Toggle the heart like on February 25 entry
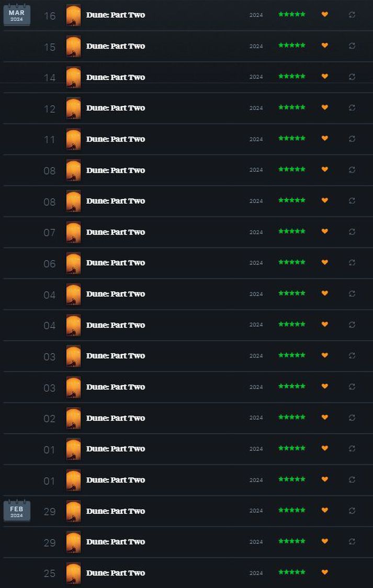Image resolution: width=373 pixels, height=588 pixels. coord(325,572)
